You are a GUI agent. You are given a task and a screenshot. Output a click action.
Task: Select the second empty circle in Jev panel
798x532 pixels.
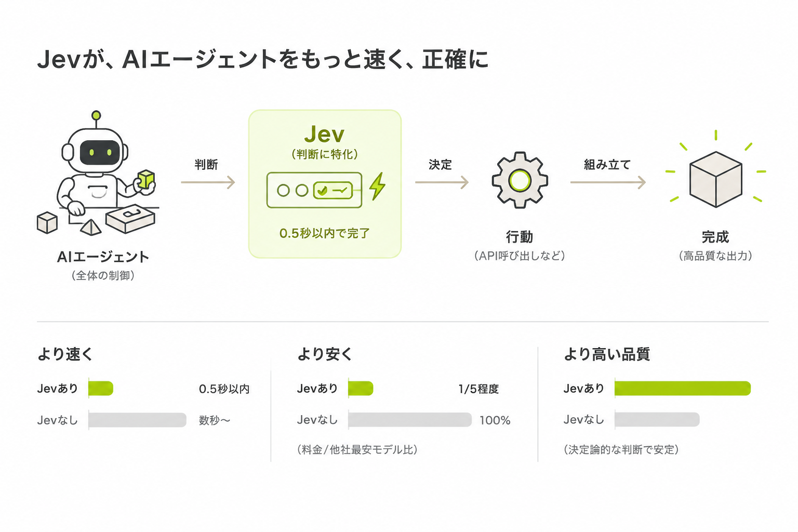pyautogui.click(x=302, y=191)
